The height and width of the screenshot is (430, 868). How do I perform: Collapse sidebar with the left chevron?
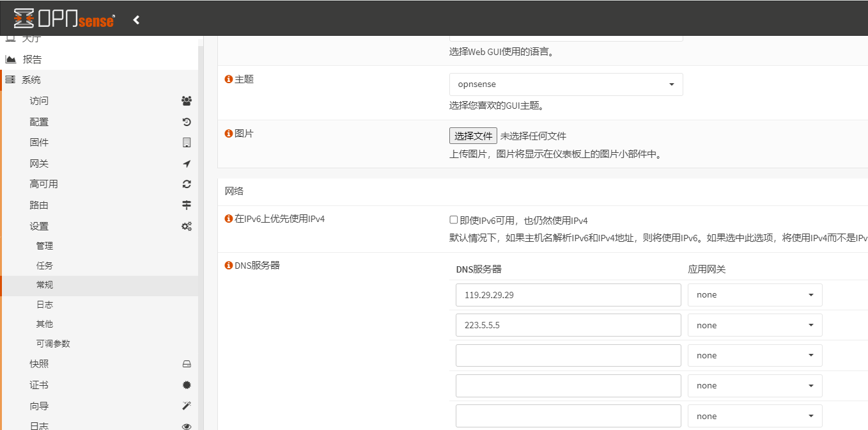pyautogui.click(x=136, y=20)
